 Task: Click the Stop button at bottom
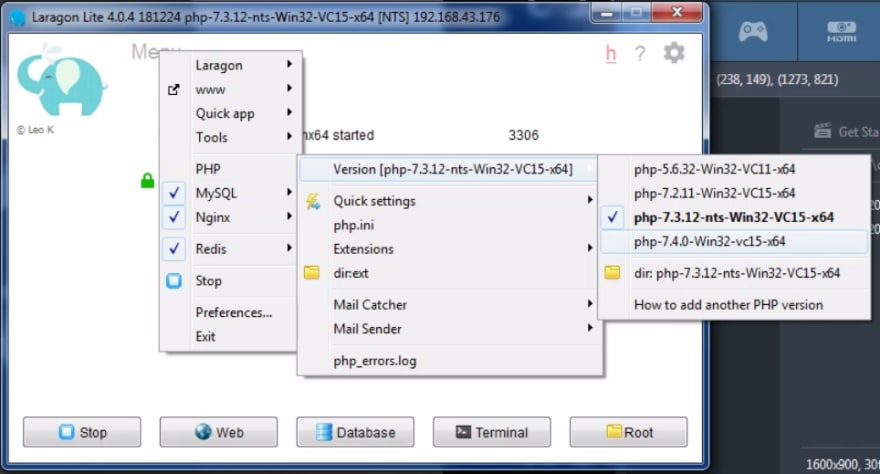[82, 432]
